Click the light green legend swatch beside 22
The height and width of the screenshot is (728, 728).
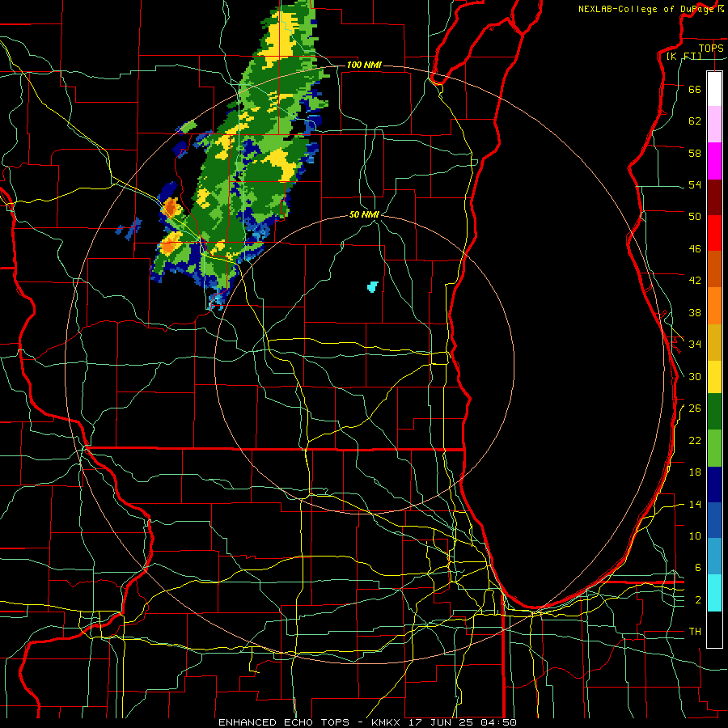[714, 448]
